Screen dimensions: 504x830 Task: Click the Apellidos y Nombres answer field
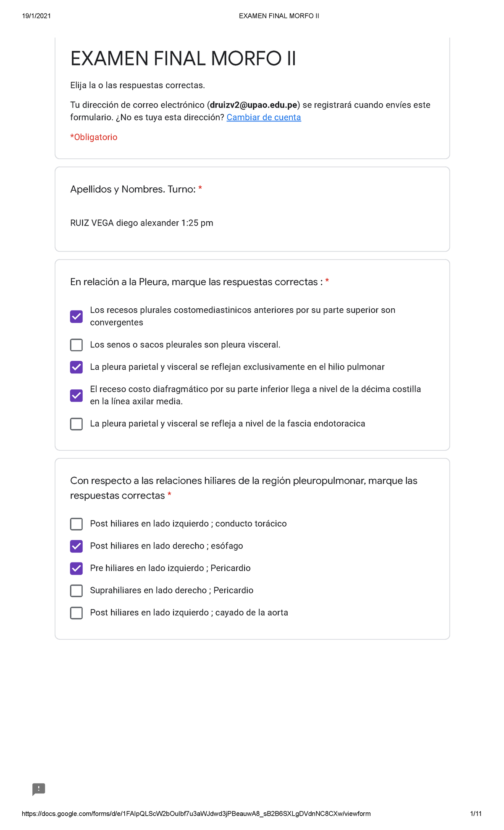tap(142, 223)
